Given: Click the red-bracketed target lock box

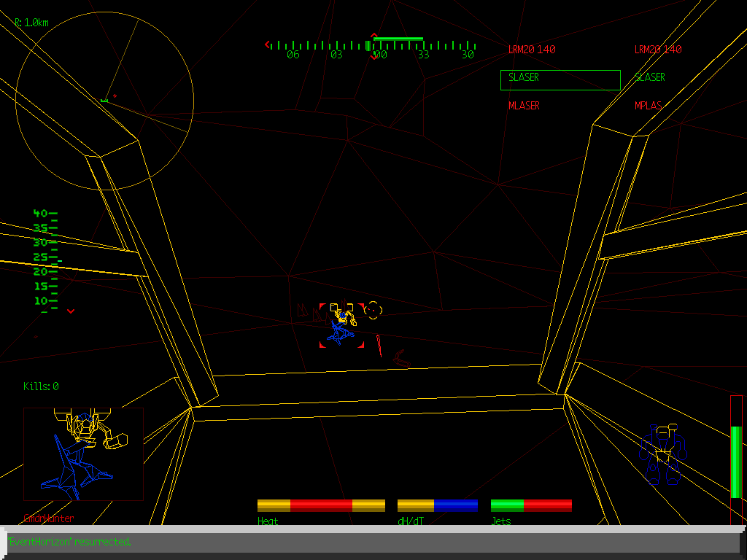Looking at the screenshot, I should [341, 326].
